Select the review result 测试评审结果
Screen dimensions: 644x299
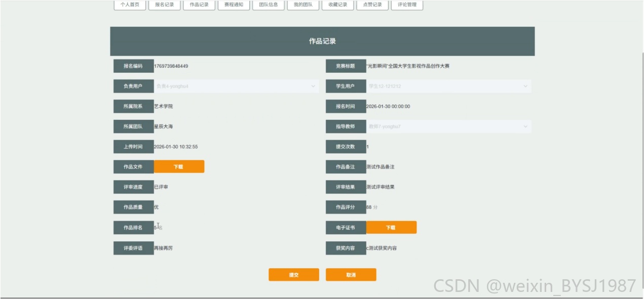[x=381, y=187]
